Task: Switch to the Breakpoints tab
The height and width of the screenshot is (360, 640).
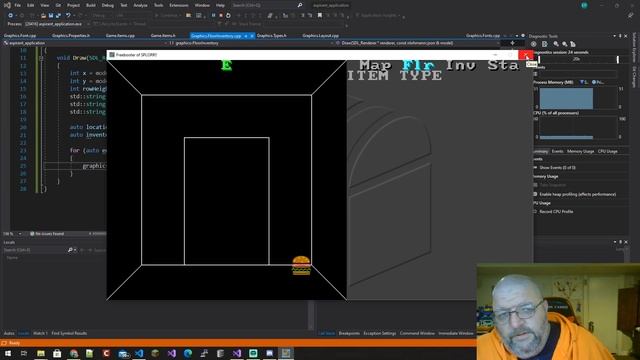Action: tap(349, 333)
